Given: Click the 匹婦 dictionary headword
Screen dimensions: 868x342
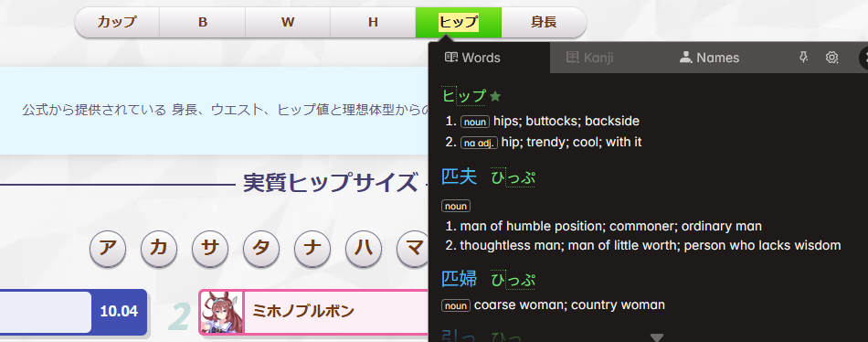Looking at the screenshot, I should 459,279.
